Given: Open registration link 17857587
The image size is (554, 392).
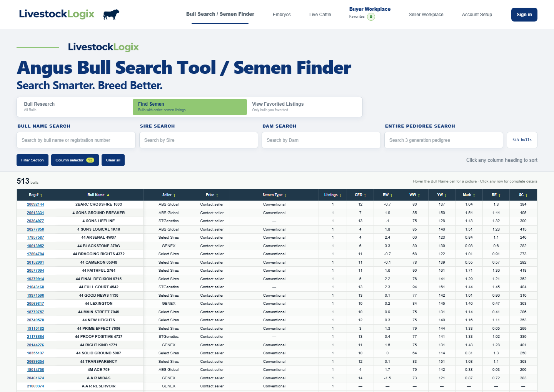Looking at the screenshot, I should click(35, 238).
